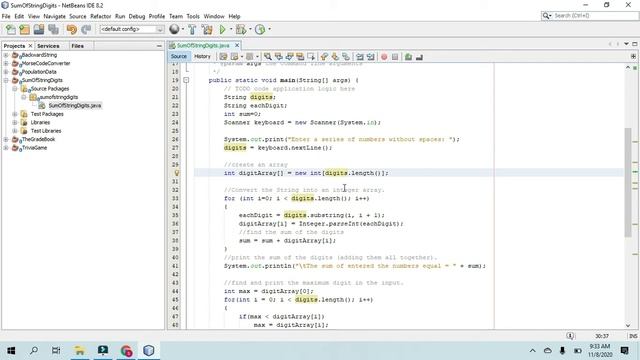640x360 pixels.
Task: Toggle Bookmark icon in editor toolbar
Action: coord(346,57)
